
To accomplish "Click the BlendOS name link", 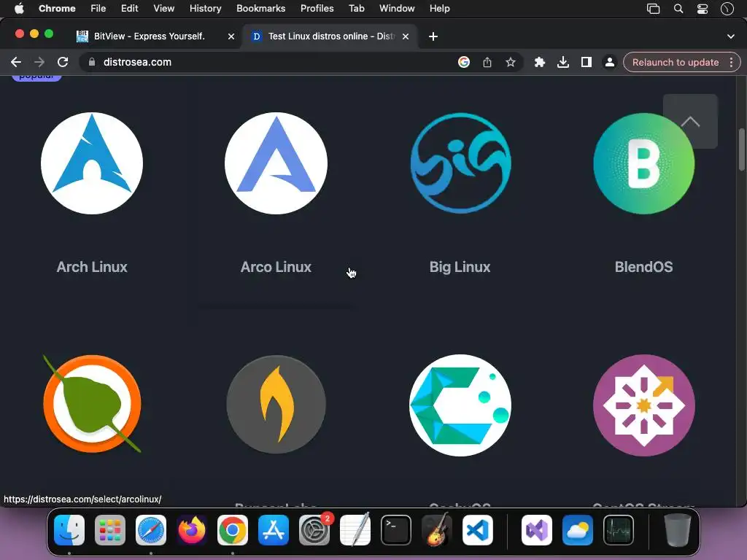I will point(644,267).
